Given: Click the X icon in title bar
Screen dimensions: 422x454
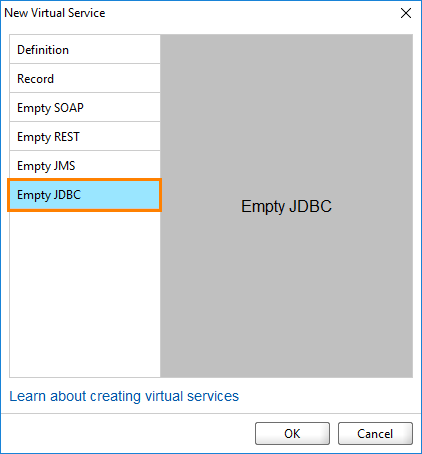Looking at the screenshot, I should (406, 13).
